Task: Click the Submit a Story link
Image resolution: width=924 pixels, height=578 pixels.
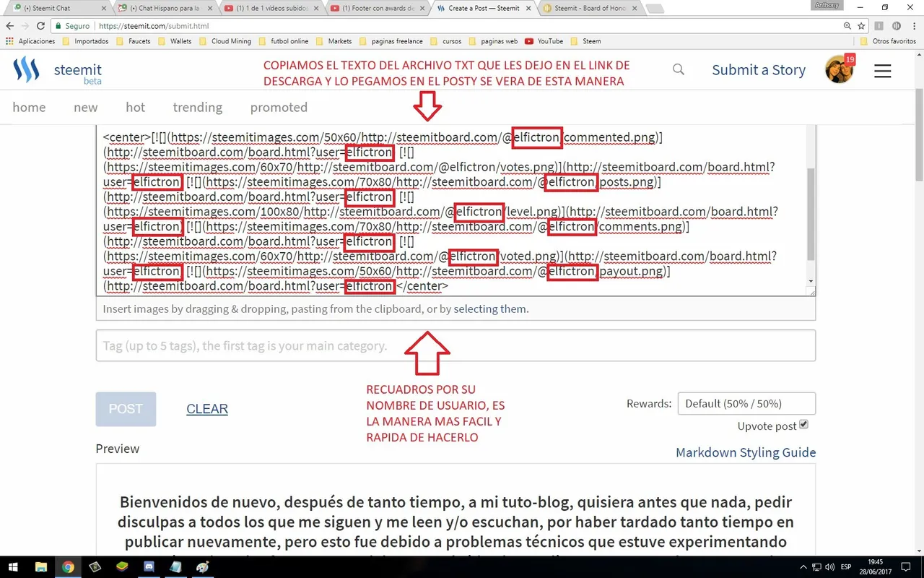Action: point(759,70)
